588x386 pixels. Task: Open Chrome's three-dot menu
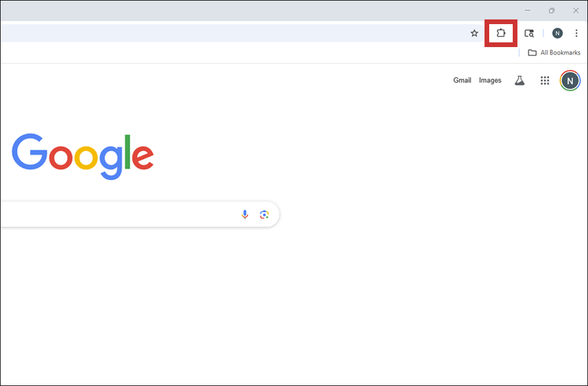click(x=576, y=34)
